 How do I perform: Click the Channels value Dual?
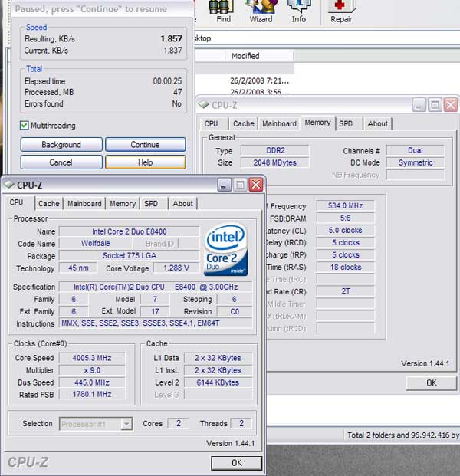pos(416,150)
